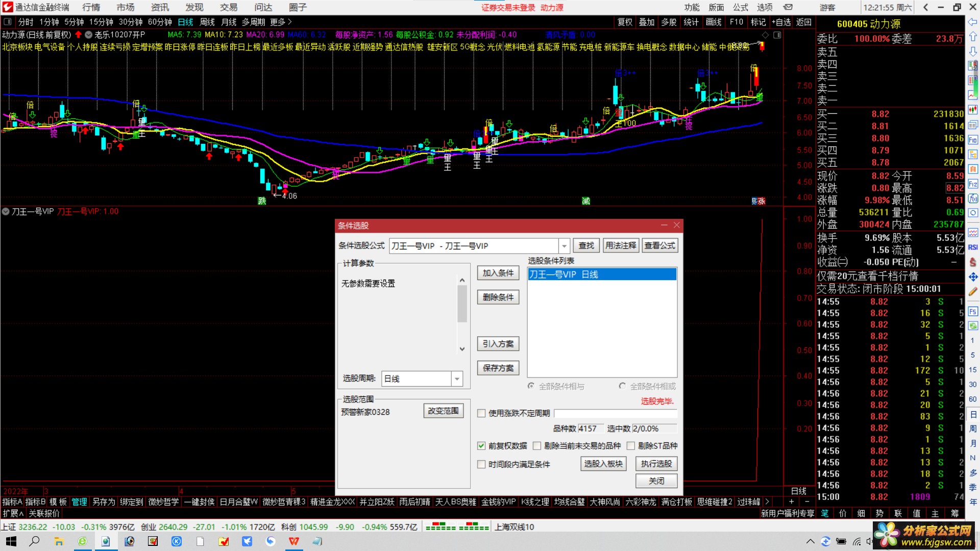Viewport: 980px width, 551px height.
Task: Click the chart panel toggle icon top-right of chart
Action: point(777,35)
